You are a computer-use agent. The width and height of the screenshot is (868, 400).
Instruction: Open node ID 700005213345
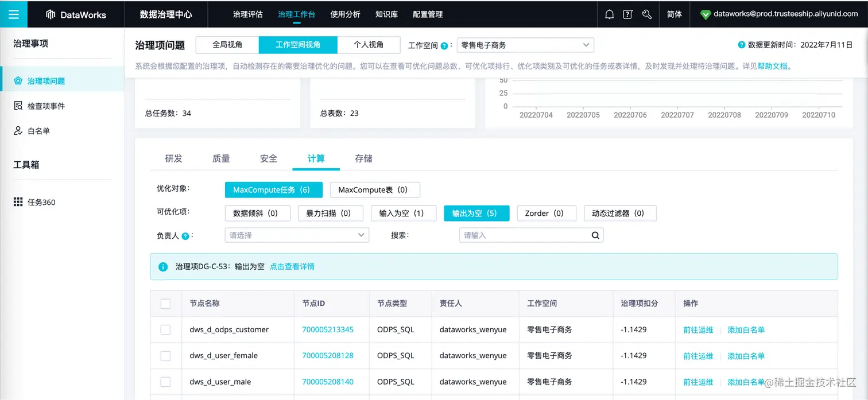[x=328, y=330]
